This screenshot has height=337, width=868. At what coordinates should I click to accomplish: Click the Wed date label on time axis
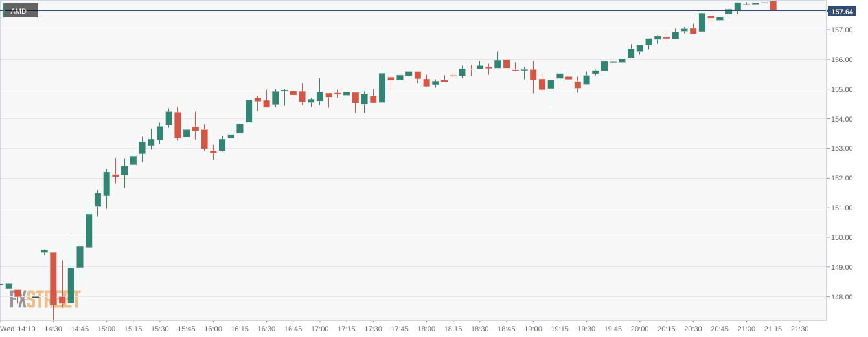(x=7, y=329)
